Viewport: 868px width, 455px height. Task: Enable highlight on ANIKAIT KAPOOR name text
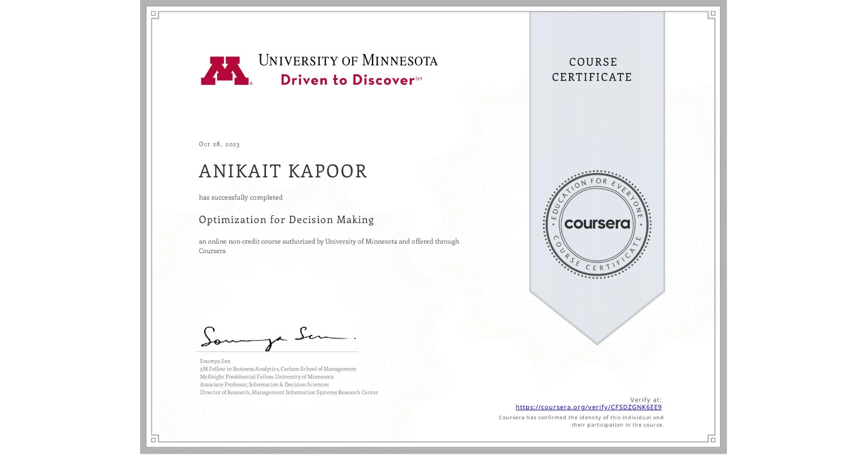[x=283, y=171]
